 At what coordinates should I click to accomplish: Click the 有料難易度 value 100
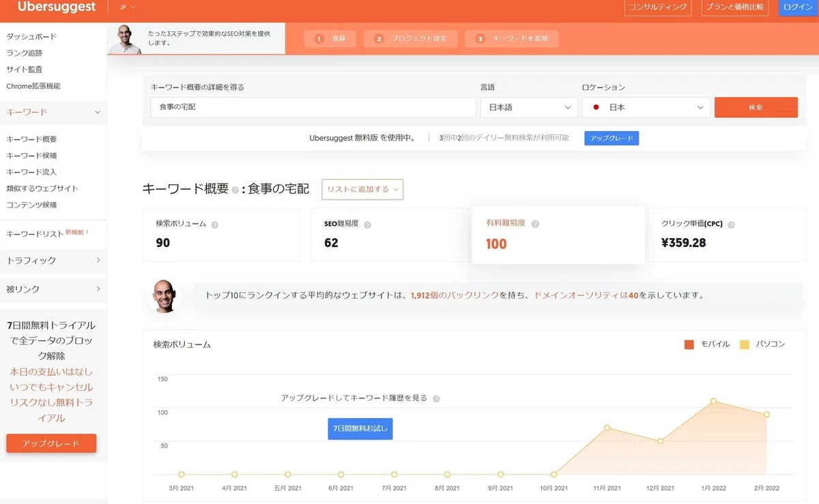pyautogui.click(x=496, y=244)
